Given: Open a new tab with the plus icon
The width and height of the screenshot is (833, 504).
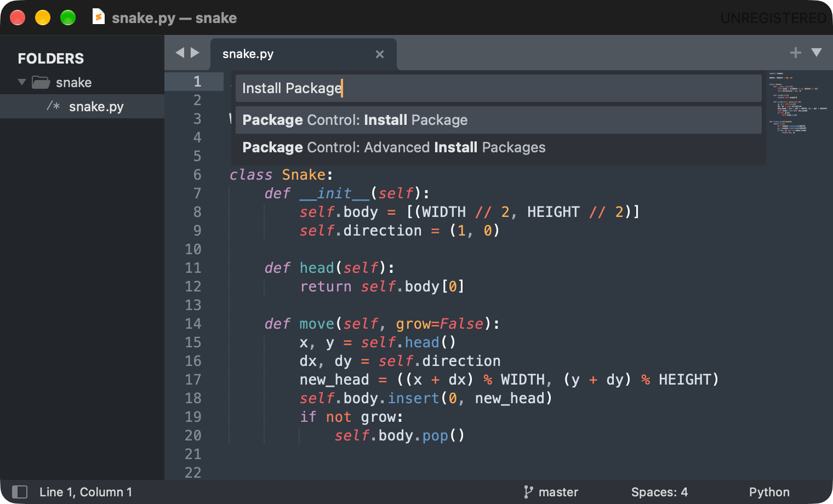Looking at the screenshot, I should tap(795, 53).
